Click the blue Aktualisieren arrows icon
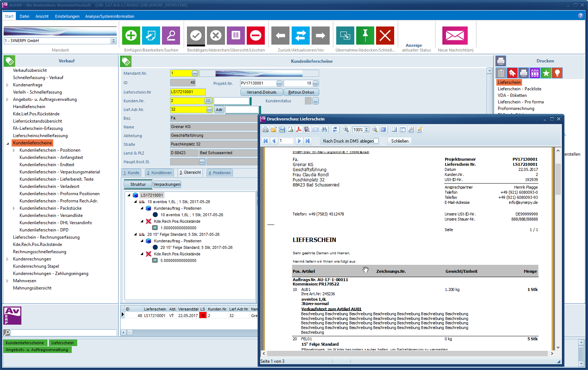588x370 pixels. (x=300, y=36)
